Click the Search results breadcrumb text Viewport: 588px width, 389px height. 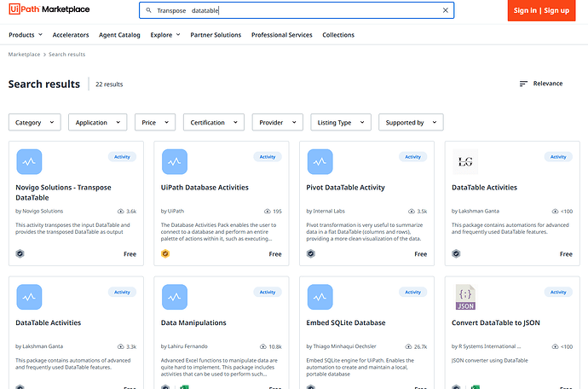(x=66, y=55)
